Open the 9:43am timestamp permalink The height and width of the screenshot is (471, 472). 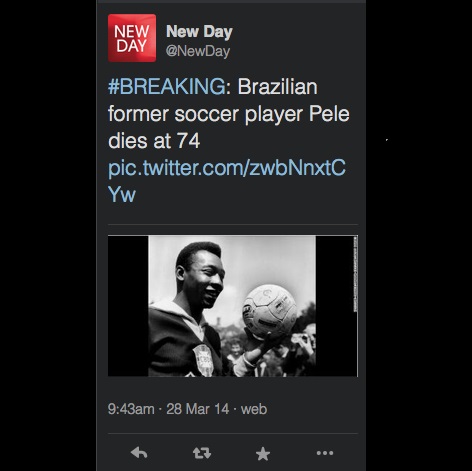[131, 409]
